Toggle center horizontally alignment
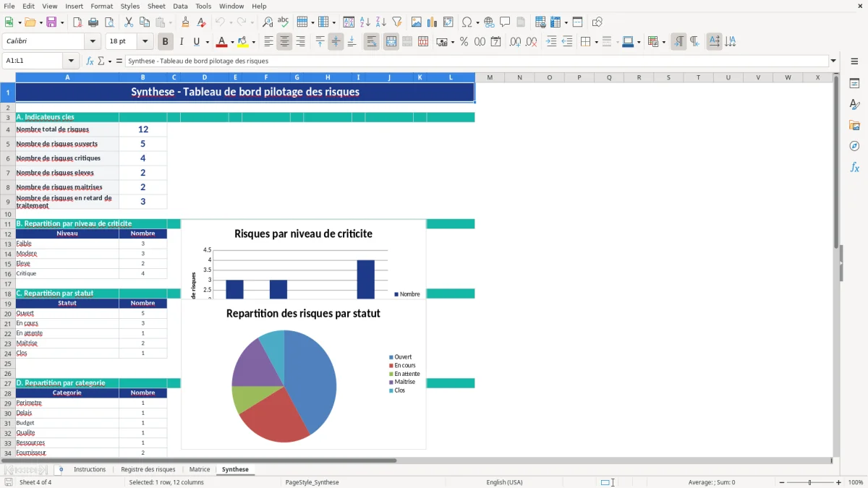 284,42
